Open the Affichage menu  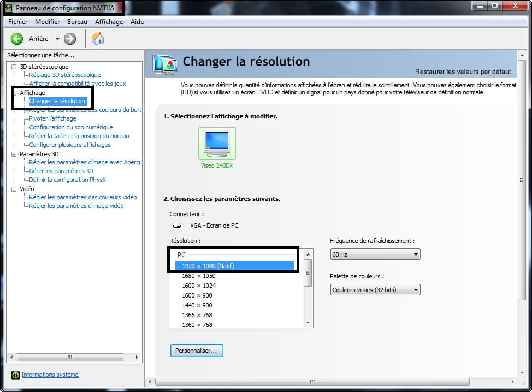coord(109,22)
